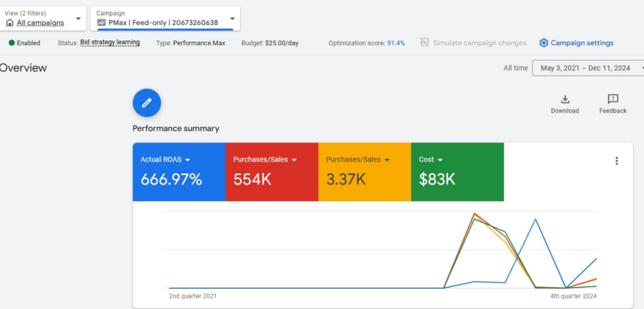Open the Cost metric dropdown
The width and height of the screenshot is (644, 309).
pyautogui.click(x=440, y=160)
